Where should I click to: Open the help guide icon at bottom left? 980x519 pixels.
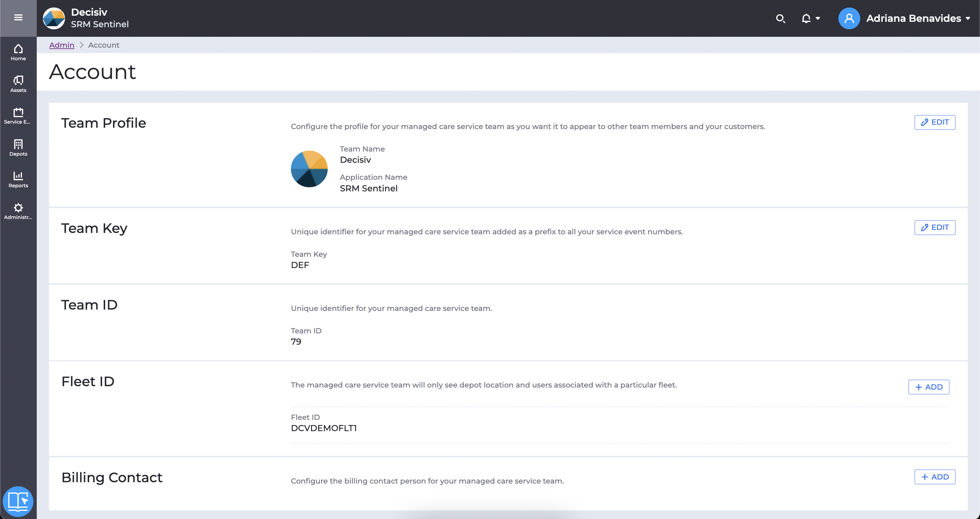point(18,501)
